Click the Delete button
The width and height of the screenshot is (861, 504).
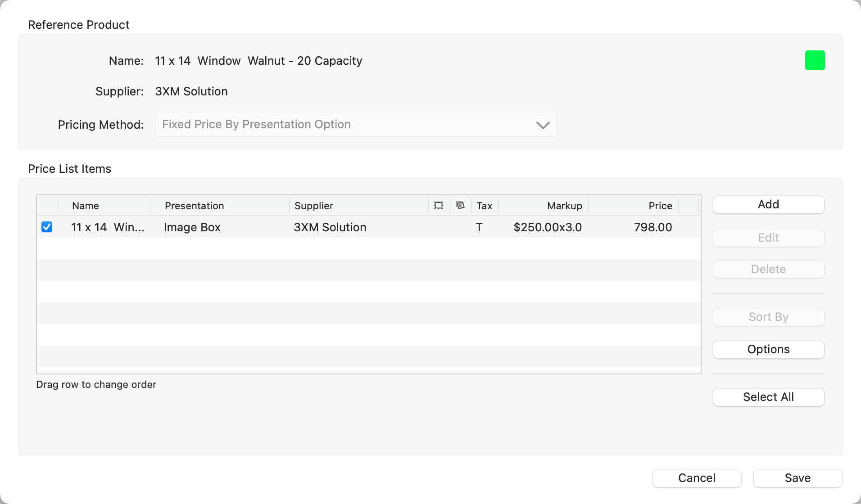click(x=768, y=270)
